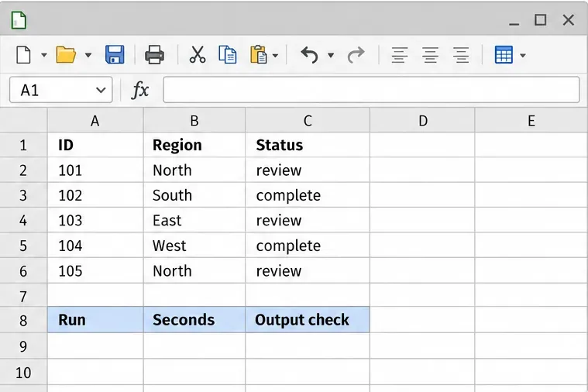Viewport: 588px width, 392px height.
Task: Undo the last action
Action: tap(310, 55)
